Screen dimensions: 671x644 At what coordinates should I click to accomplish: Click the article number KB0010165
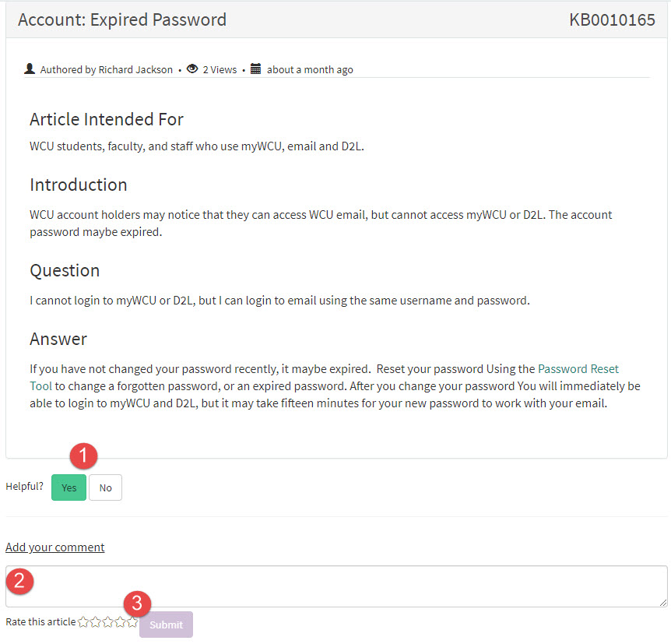612,20
